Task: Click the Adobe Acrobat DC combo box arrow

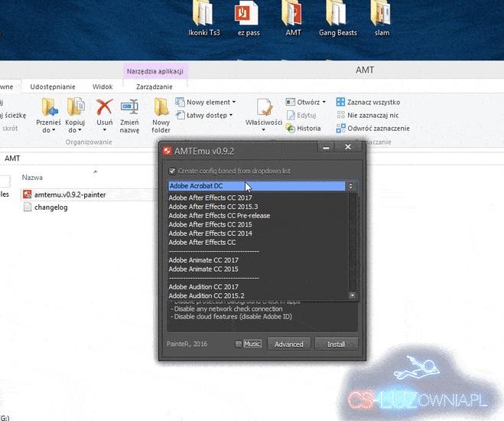Action: tap(351, 186)
